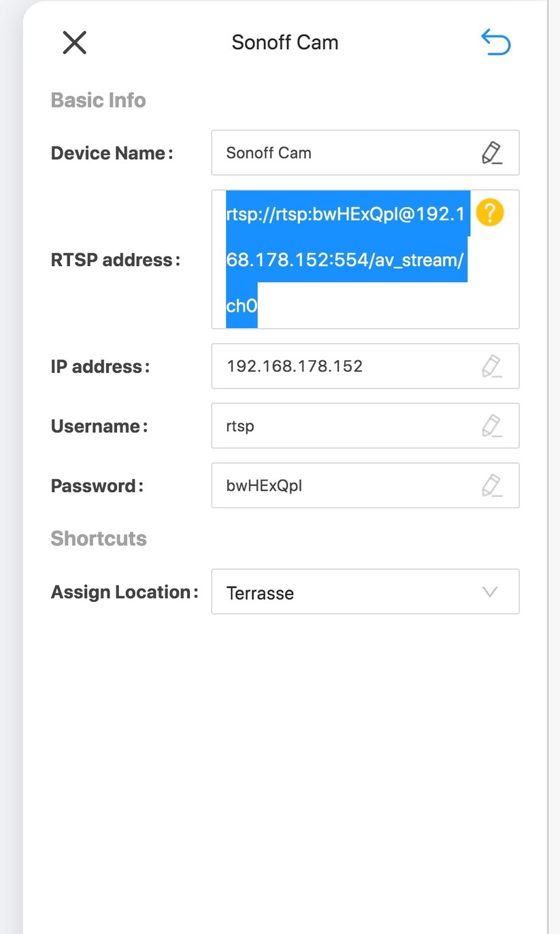Screen dimensions: 560x934
Task: Click the Terrasse location value
Action: coord(261,592)
